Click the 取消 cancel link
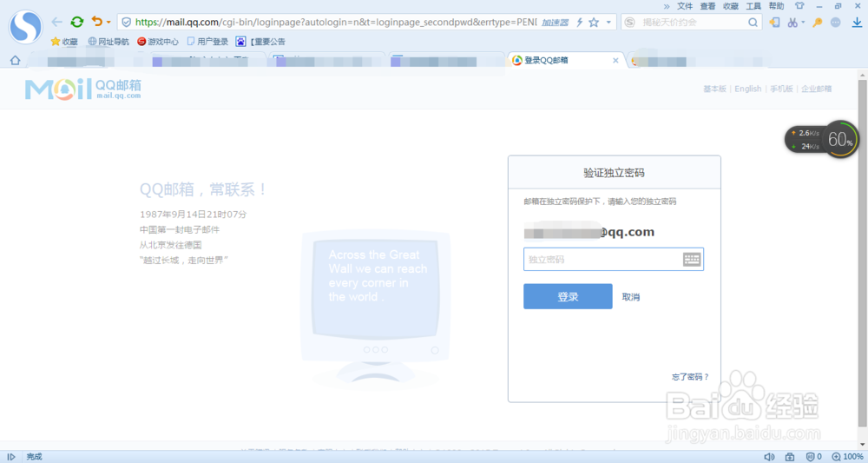 [630, 297]
